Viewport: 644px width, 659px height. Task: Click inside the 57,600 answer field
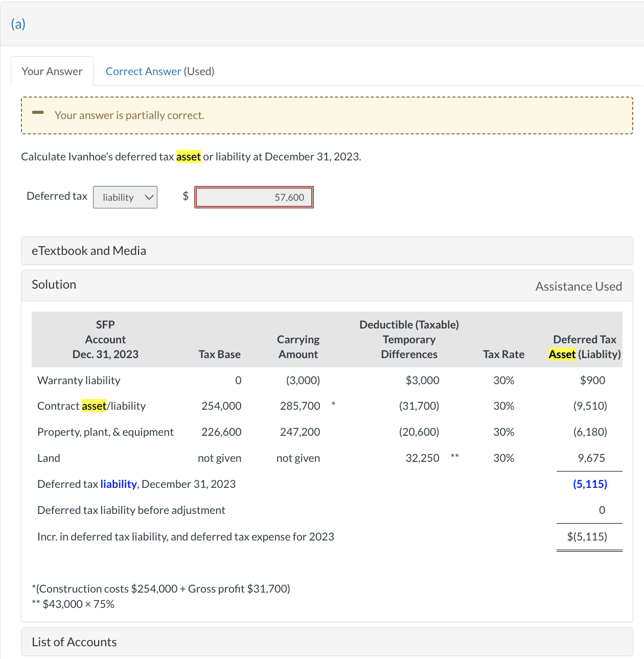click(254, 197)
